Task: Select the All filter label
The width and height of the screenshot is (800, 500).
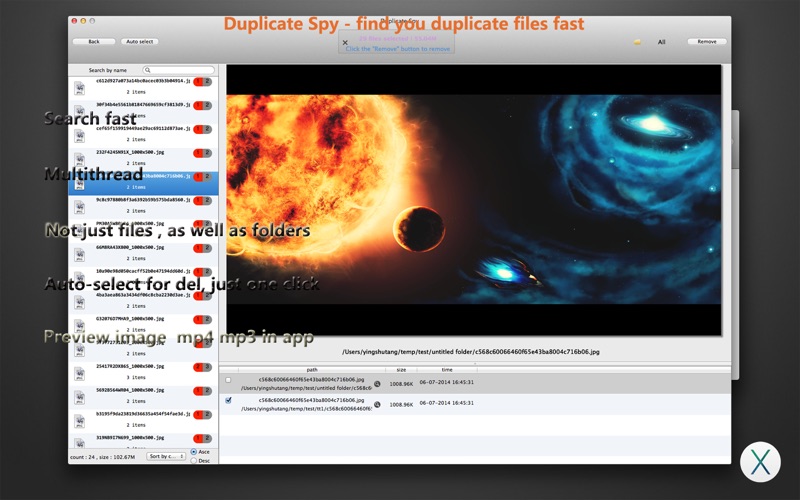Action: tap(661, 42)
